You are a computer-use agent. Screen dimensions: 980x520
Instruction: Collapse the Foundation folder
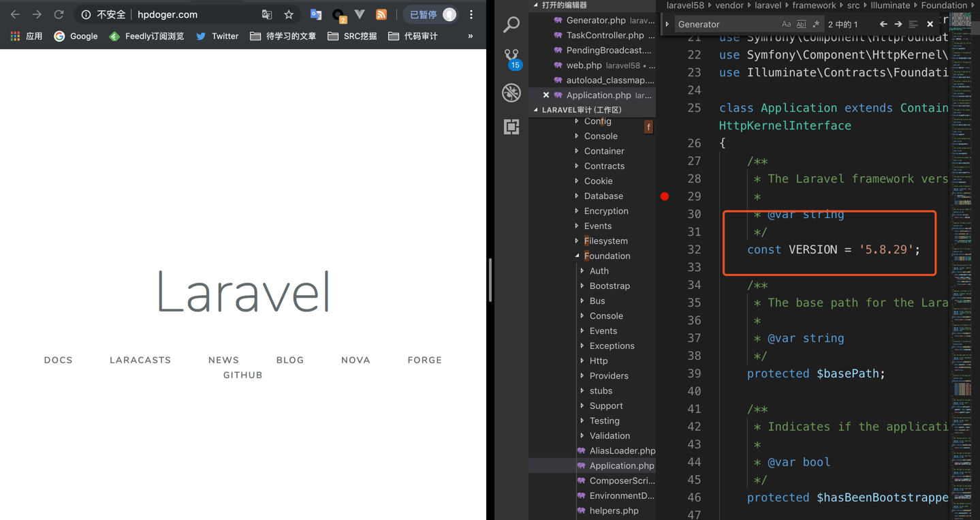point(606,256)
